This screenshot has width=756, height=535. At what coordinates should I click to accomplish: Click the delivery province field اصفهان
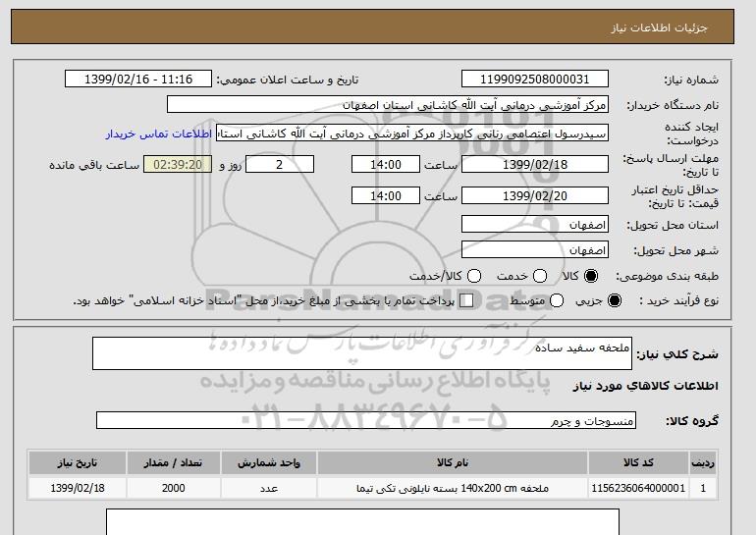(x=535, y=224)
